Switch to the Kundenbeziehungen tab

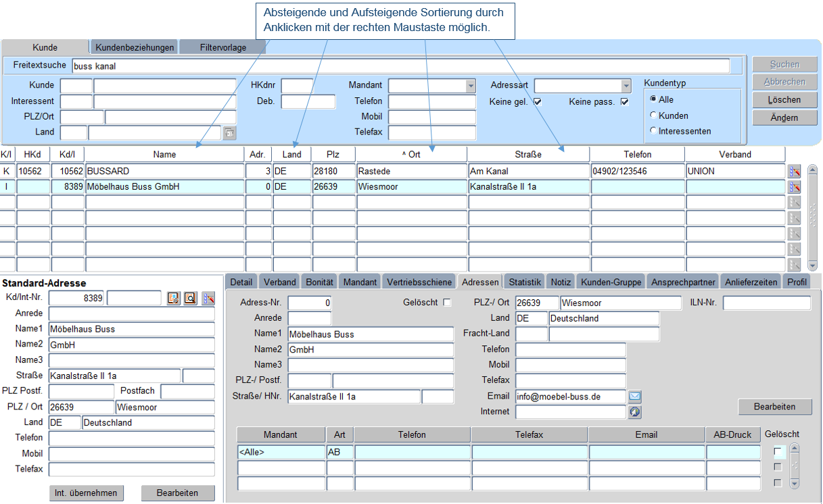(x=135, y=47)
